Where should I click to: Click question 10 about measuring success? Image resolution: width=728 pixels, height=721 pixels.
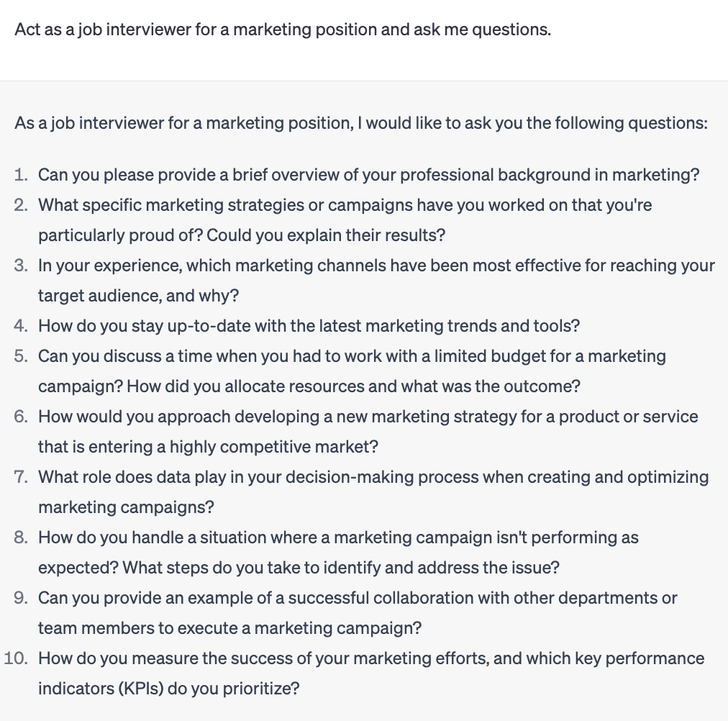click(x=371, y=673)
